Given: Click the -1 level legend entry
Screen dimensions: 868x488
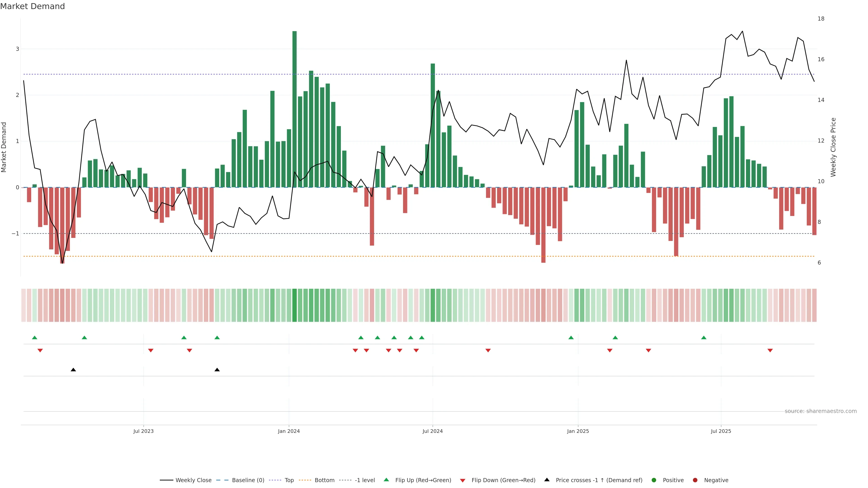Looking at the screenshot, I should (x=365, y=480).
